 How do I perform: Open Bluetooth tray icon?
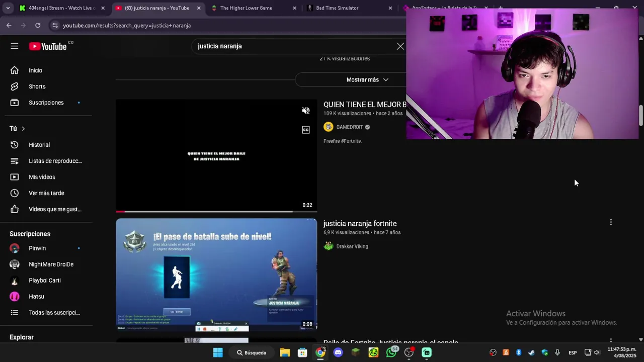tap(519, 352)
